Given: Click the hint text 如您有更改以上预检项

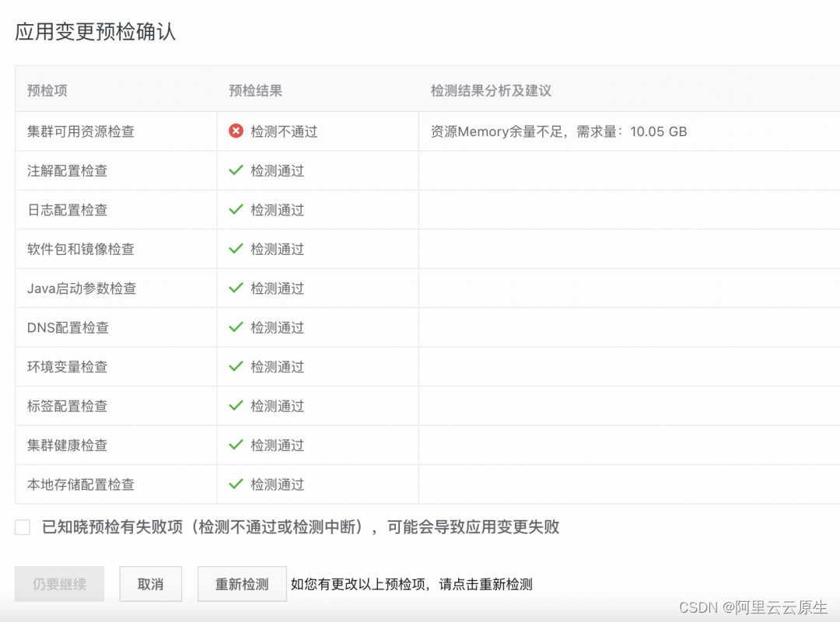Looking at the screenshot, I should pos(411,584).
